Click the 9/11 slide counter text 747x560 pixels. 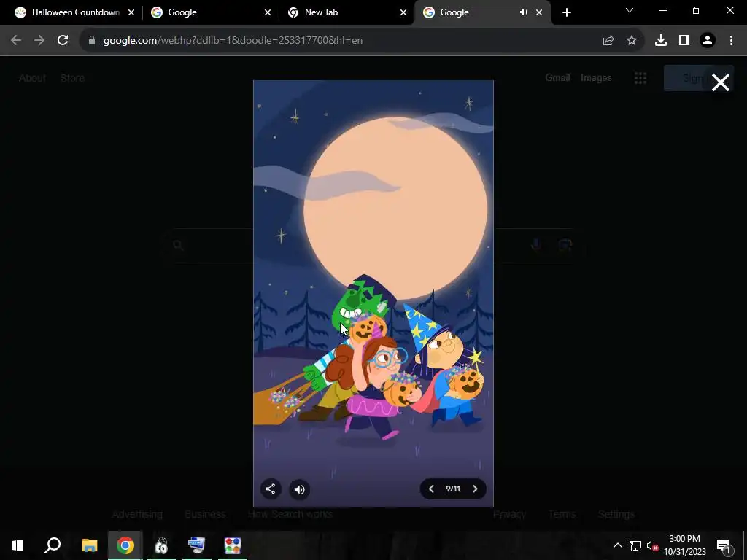point(453,489)
